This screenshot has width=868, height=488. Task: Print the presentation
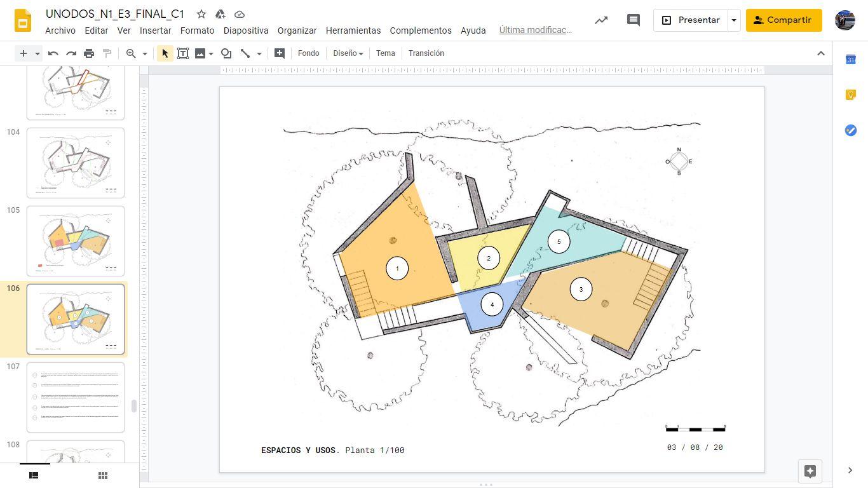coord(89,53)
